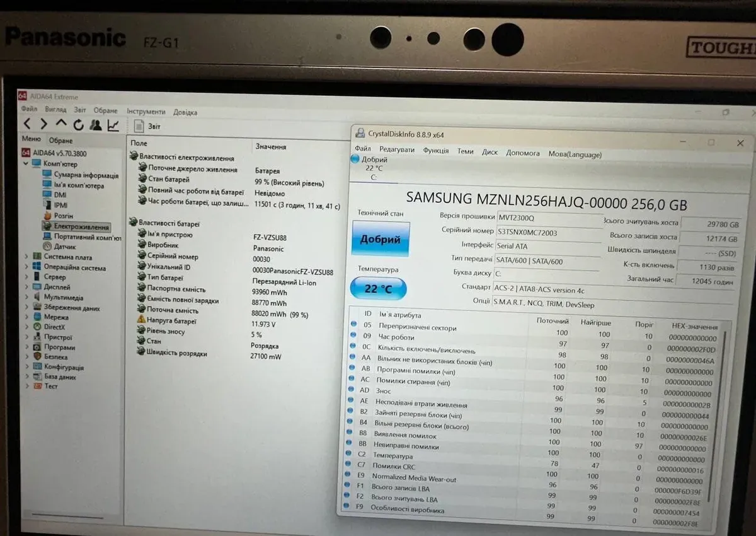Switch to the Обране tab

click(61, 141)
